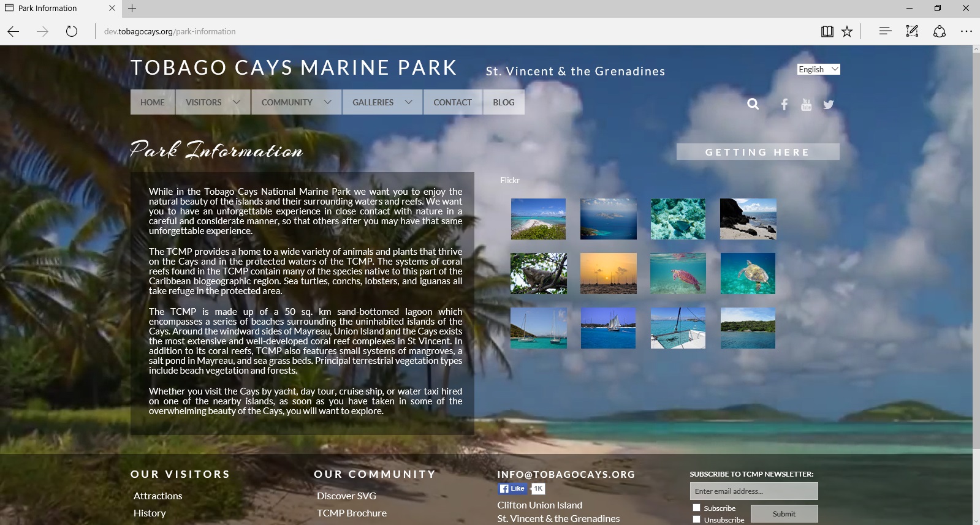Click the browser Back arrow
980x525 pixels.
click(x=13, y=31)
